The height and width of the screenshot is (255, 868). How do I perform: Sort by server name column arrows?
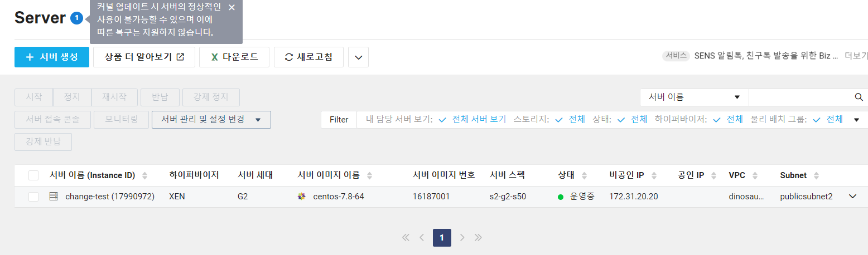point(145,175)
